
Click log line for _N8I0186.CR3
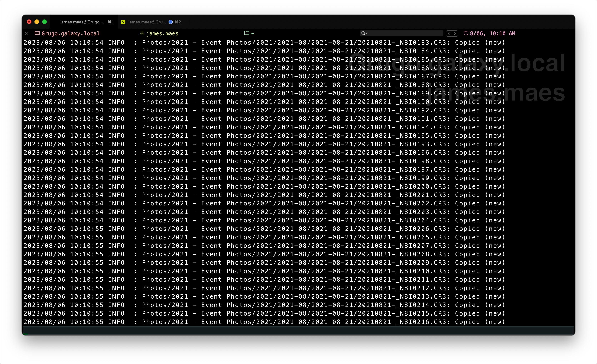pos(264,68)
